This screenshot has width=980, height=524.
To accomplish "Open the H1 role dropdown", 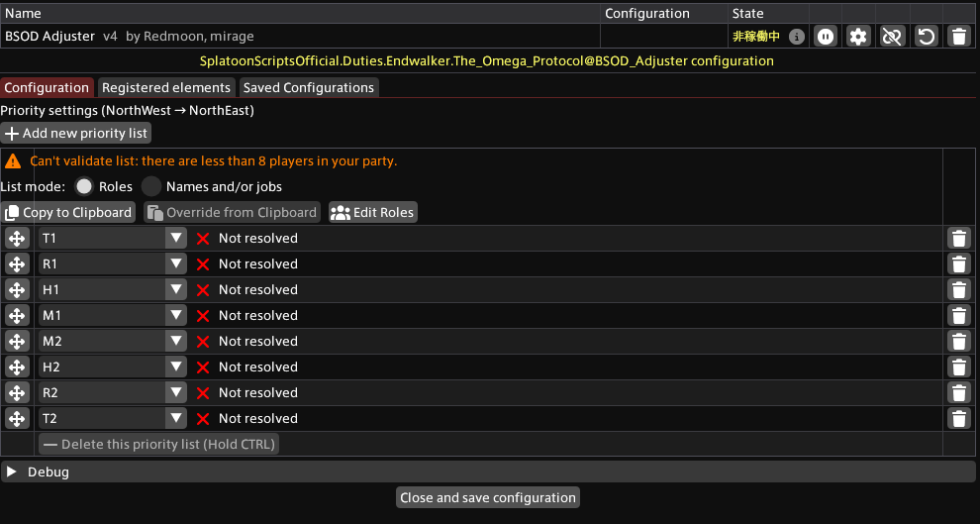I will 113,289.
